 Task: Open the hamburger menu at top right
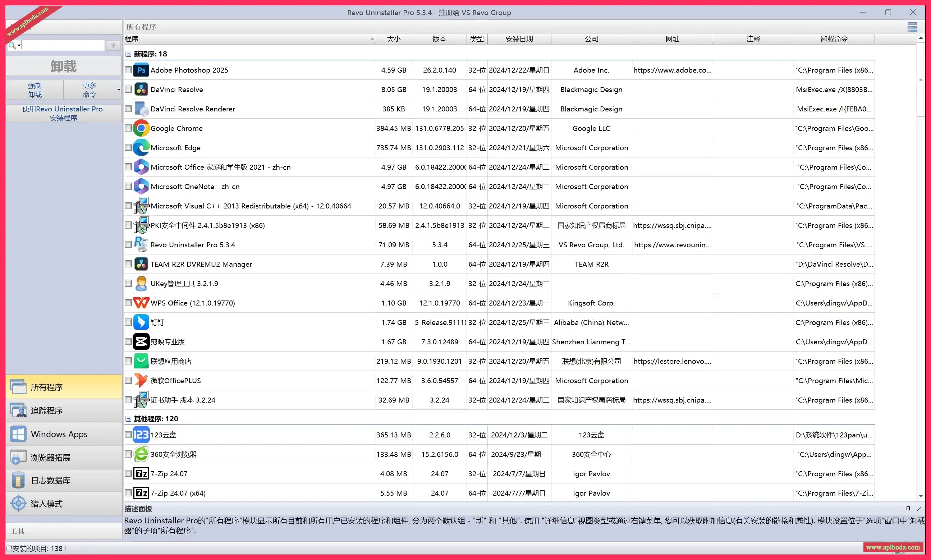pyautogui.click(x=913, y=27)
